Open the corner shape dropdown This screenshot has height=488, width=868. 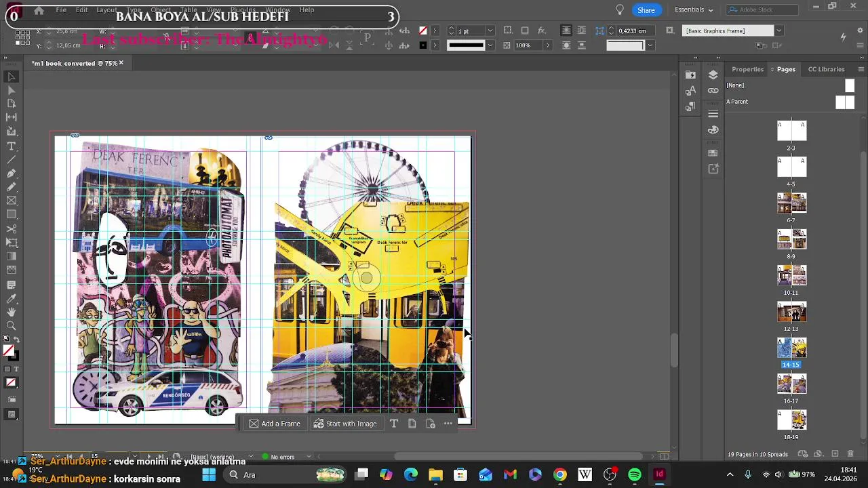pos(650,45)
